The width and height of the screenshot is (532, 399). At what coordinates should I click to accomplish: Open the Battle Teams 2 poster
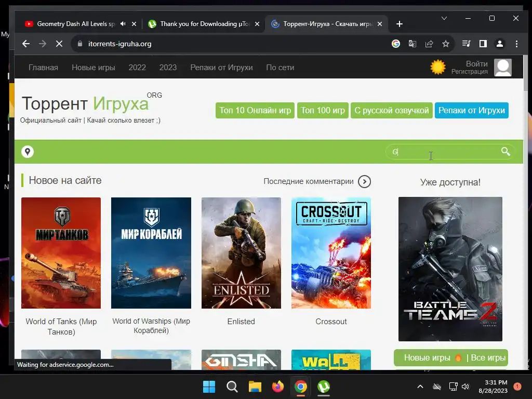450,269
